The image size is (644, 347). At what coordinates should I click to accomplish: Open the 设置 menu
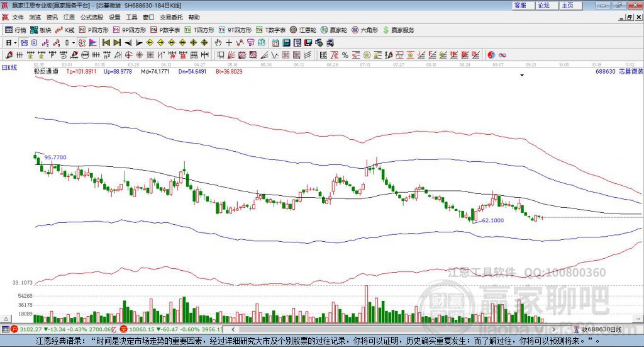(114, 17)
